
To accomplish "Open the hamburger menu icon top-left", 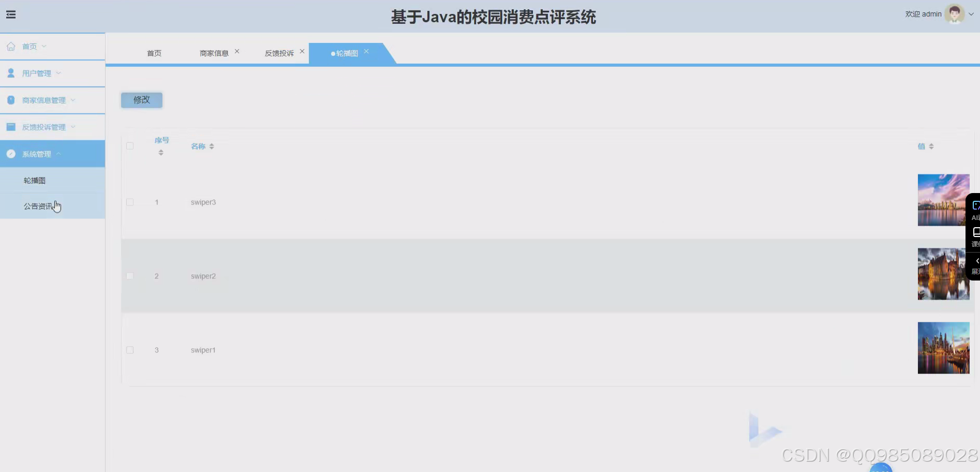I will [11, 14].
